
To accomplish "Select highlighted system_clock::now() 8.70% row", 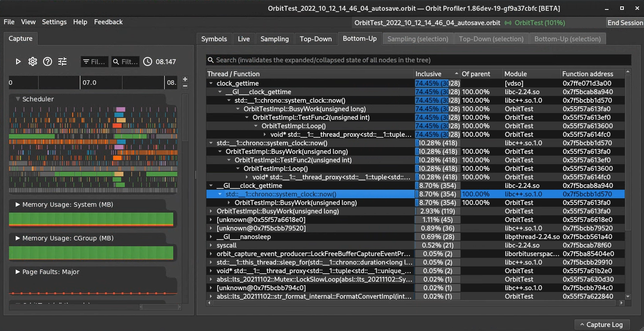I will [x=416, y=194].
